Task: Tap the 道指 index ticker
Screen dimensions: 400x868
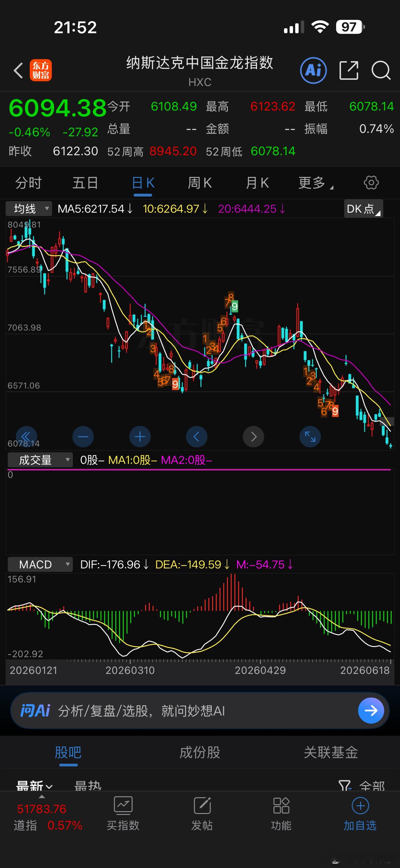Action: point(48,817)
